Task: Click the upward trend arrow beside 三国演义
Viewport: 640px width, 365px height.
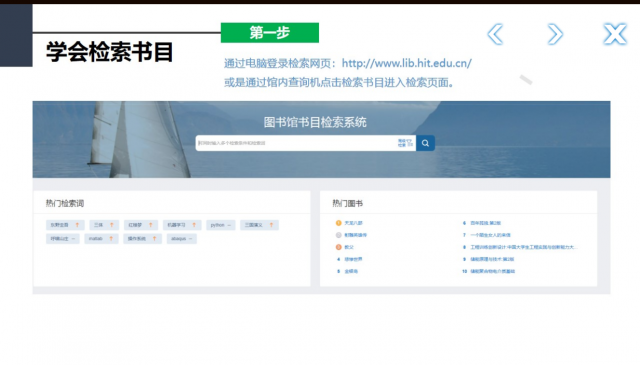Action: tap(271, 225)
